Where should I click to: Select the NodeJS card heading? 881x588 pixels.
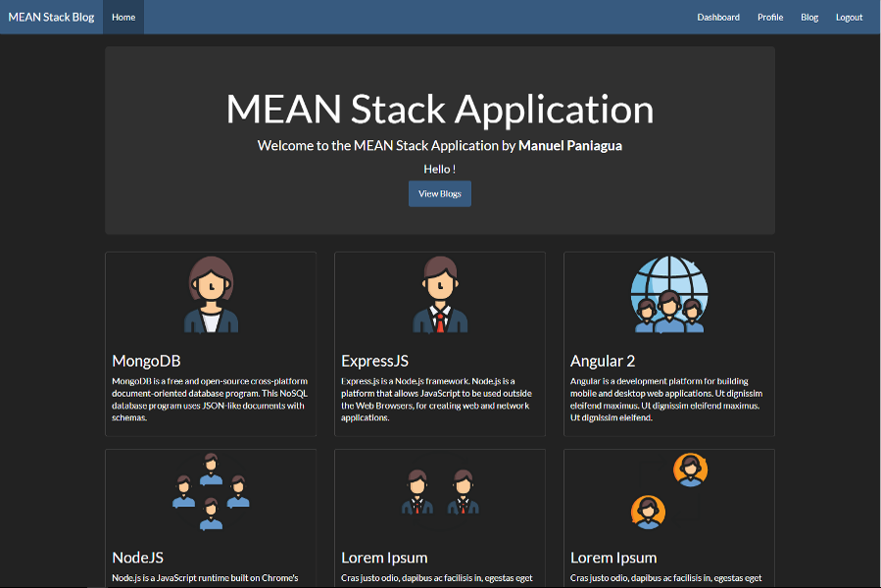click(x=138, y=558)
